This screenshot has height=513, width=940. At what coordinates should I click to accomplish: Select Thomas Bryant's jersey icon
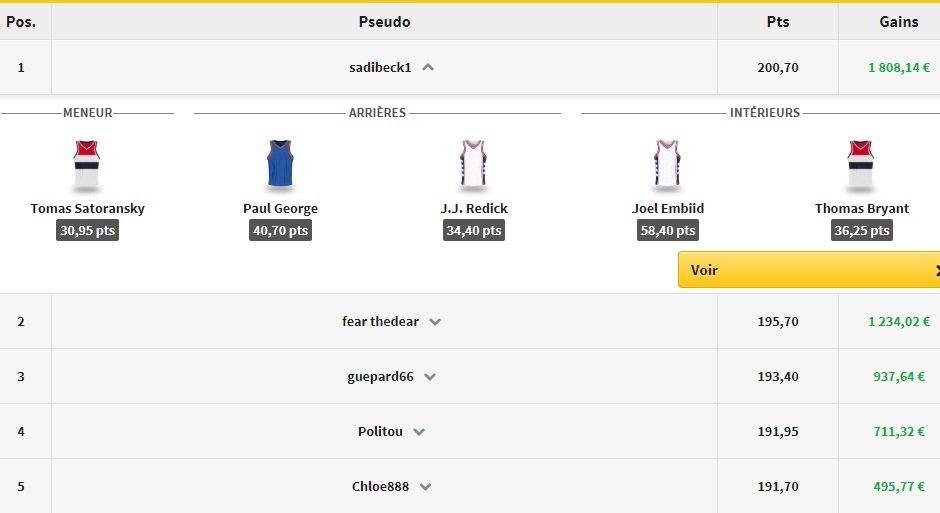861,165
